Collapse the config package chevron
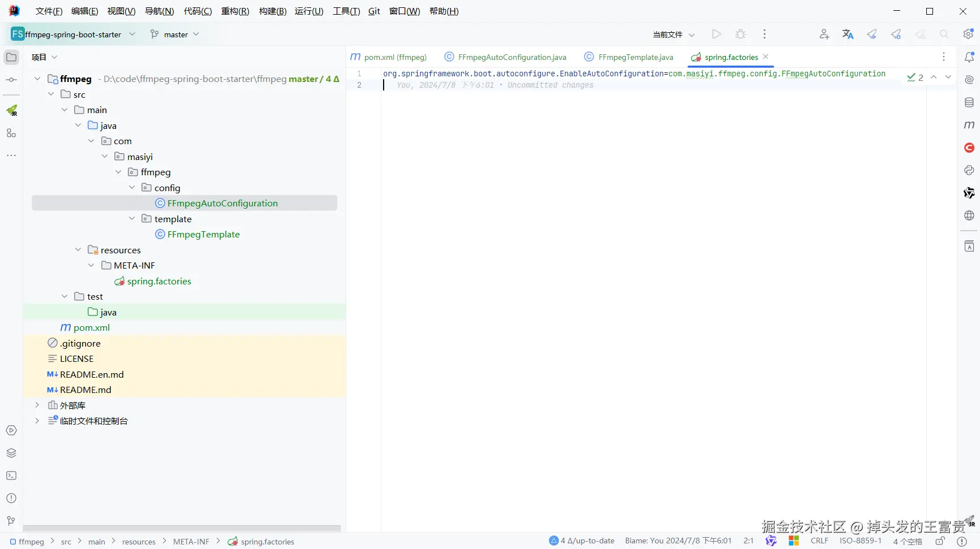The image size is (980, 549). (x=132, y=188)
